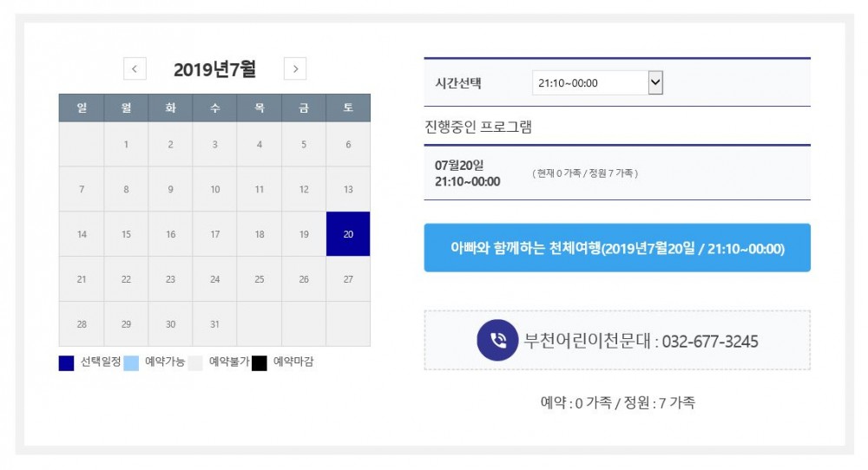
Task: Click the 토 Saturday column header
Action: coord(348,108)
